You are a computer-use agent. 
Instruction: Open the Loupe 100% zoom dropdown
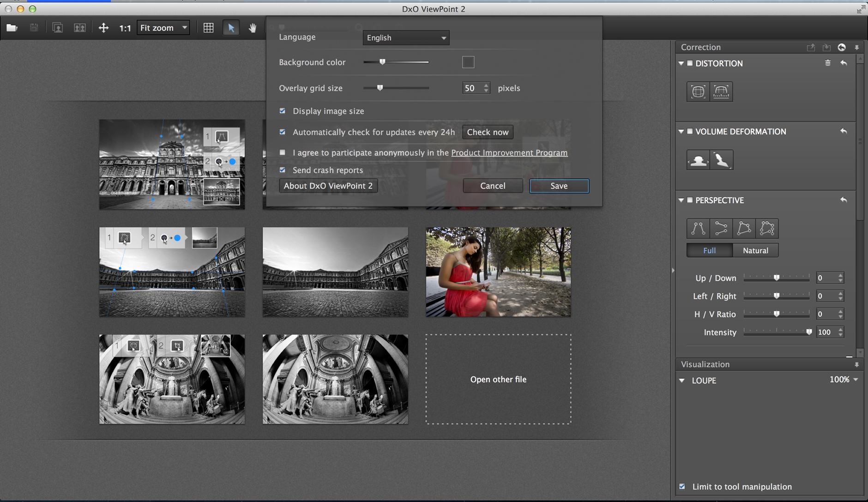click(x=844, y=380)
